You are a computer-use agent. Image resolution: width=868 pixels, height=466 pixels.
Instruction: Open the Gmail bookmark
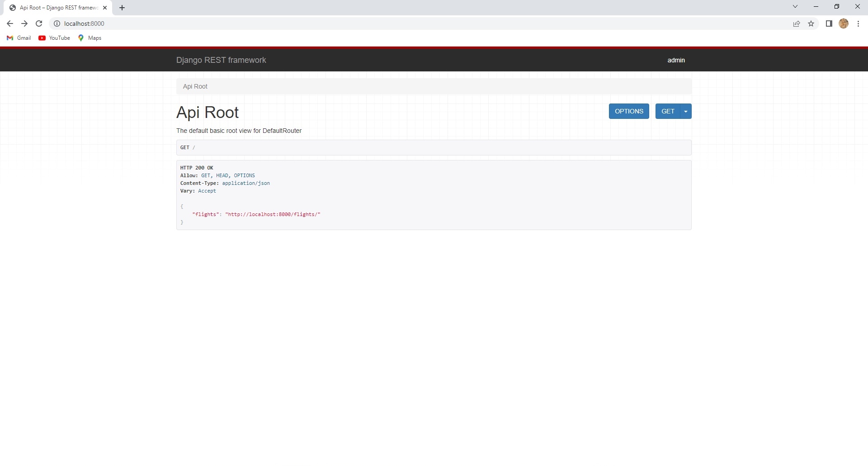(x=19, y=38)
